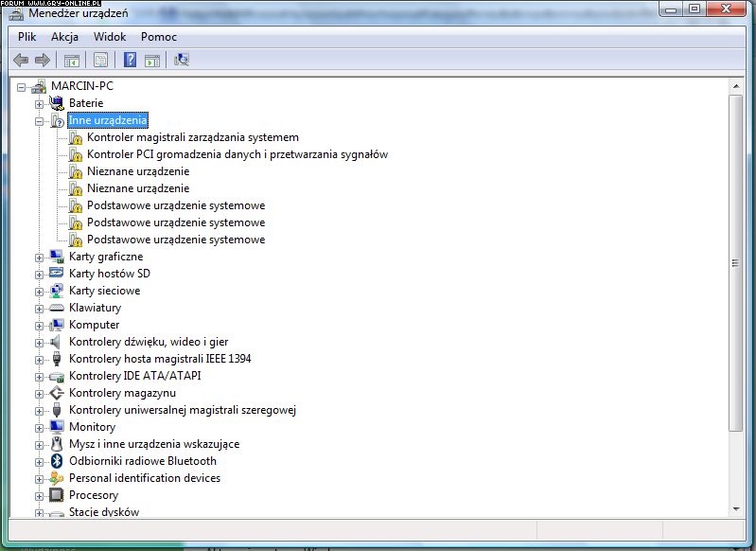
Task: Click the sound controllers speaker icon
Action: pos(56,342)
